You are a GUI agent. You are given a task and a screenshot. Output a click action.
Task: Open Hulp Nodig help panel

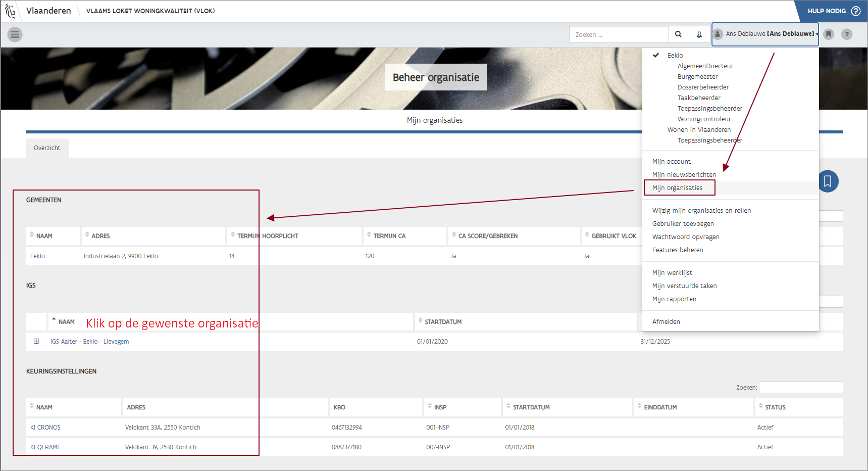coord(833,11)
